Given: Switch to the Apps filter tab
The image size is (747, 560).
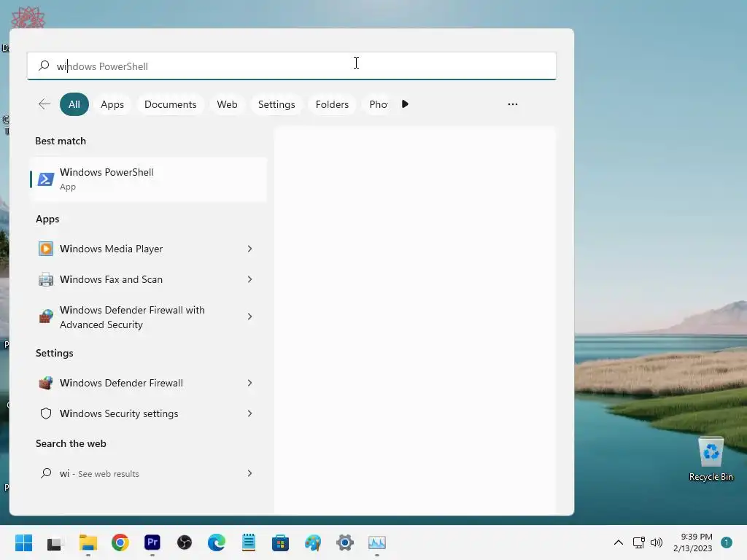Looking at the screenshot, I should pos(112,104).
